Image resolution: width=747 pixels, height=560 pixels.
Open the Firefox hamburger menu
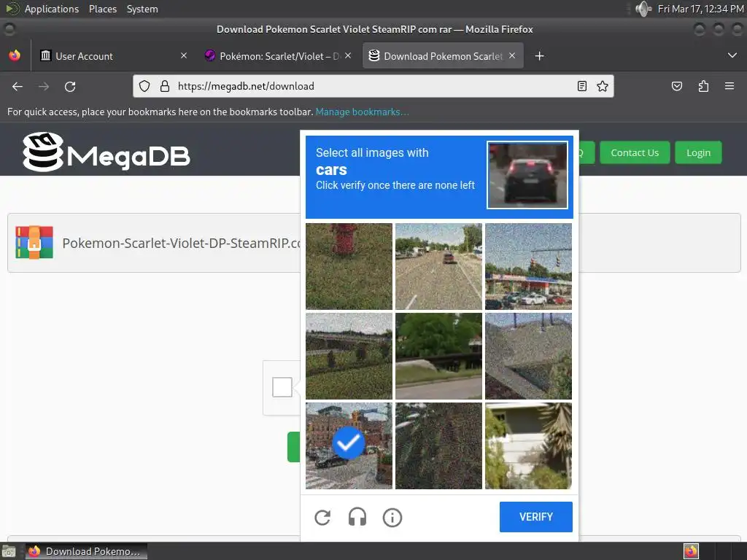point(729,86)
